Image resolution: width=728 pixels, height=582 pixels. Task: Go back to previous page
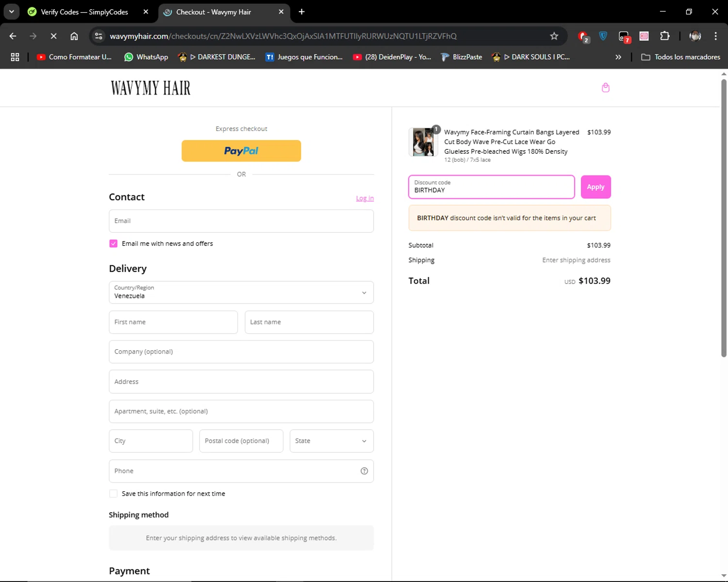13,36
